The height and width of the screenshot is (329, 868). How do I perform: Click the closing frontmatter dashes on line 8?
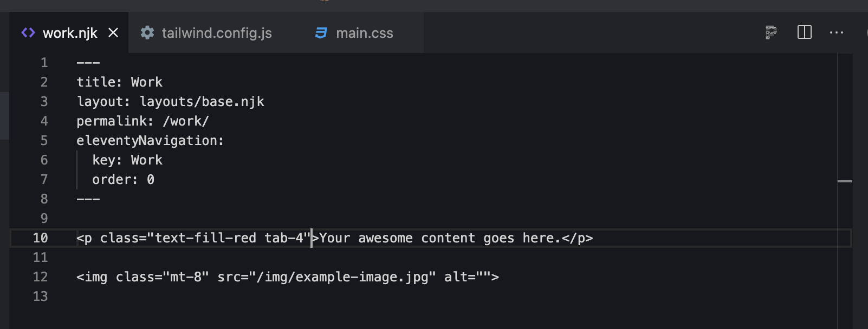(x=88, y=199)
